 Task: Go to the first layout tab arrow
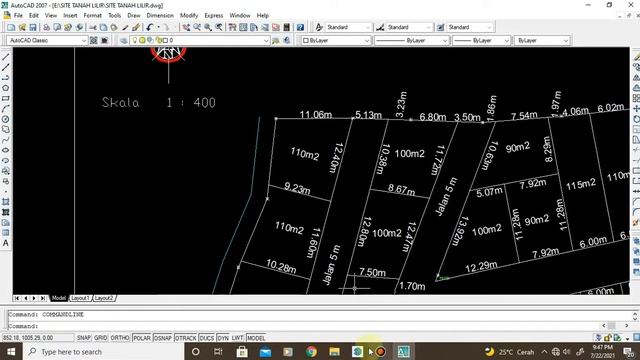click(x=17, y=298)
